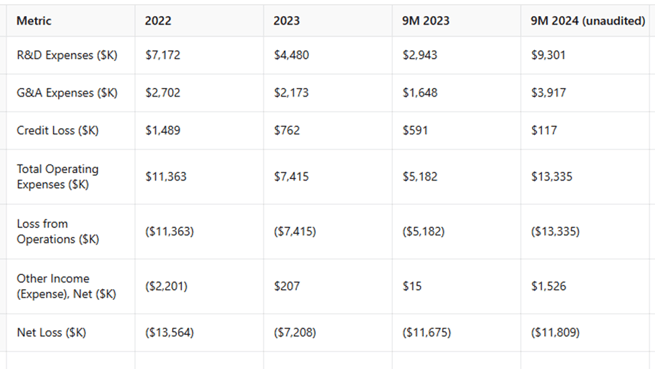The width and height of the screenshot is (655, 369).
Task: Select the Total Operating Expenses ($K) label
Action: click(x=58, y=176)
